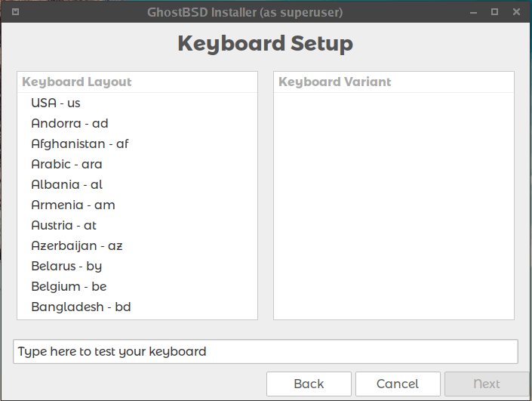Image resolution: width=532 pixels, height=401 pixels.
Task: Choose Andorra - ad layout
Action: [70, 123]
